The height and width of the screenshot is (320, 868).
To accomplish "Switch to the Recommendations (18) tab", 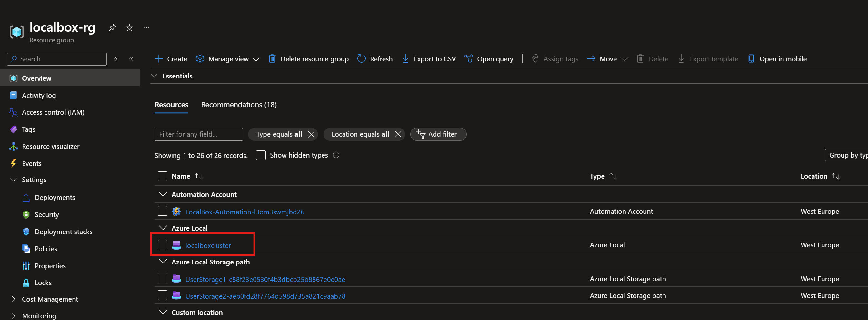I will click(x=239, y=105).
